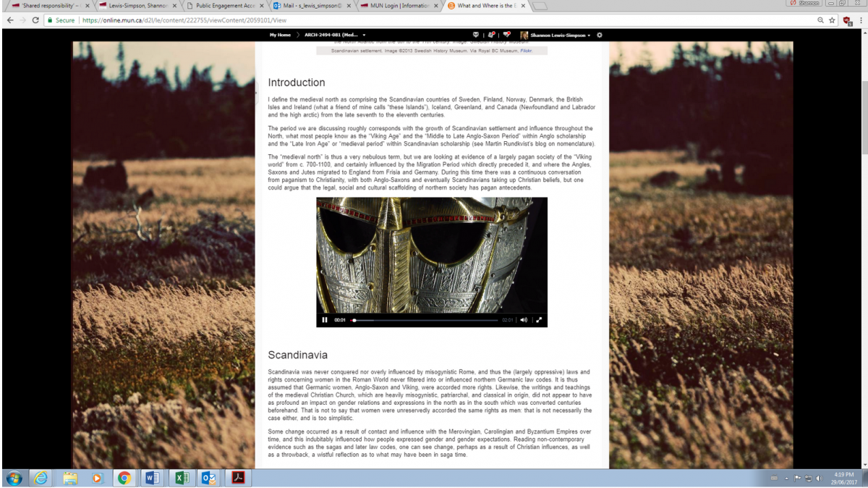Open the browser zoom magnifier icon
This screenshot has height=488, width=868.
(820, 20)
